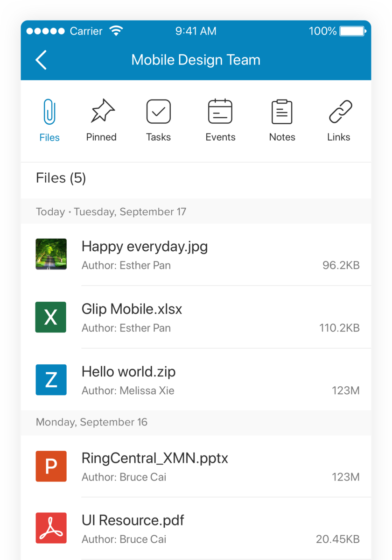This screenshot has height=560, width=392.
Task: Switch to the Pinned tab label
Action: coord(101,137)
